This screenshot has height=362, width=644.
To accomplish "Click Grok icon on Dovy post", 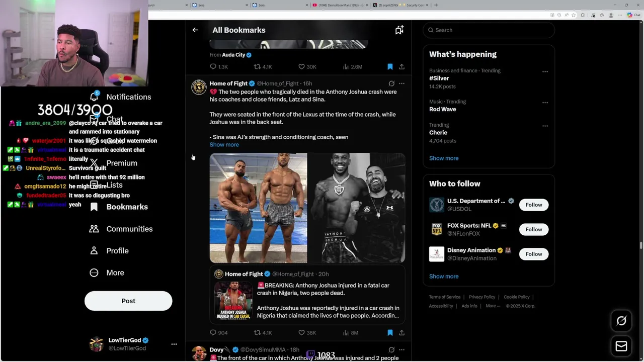I will [x=391, y=350].
